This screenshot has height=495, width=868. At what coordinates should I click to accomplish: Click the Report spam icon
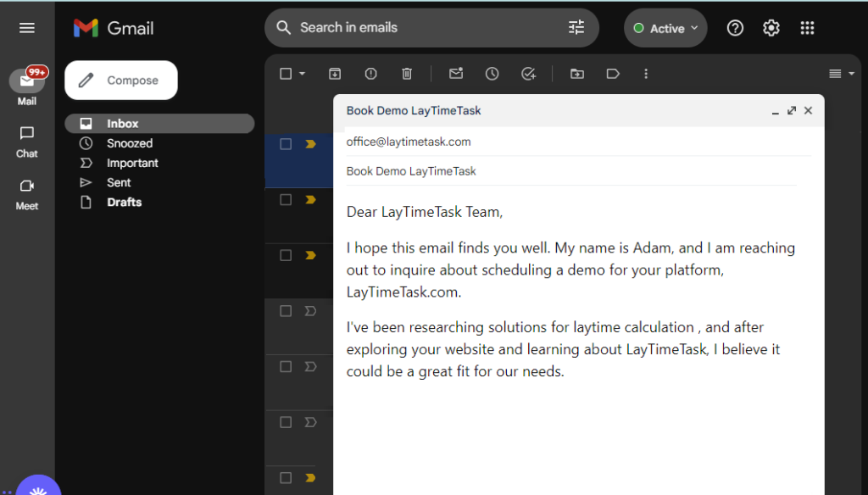pos(370,74)
